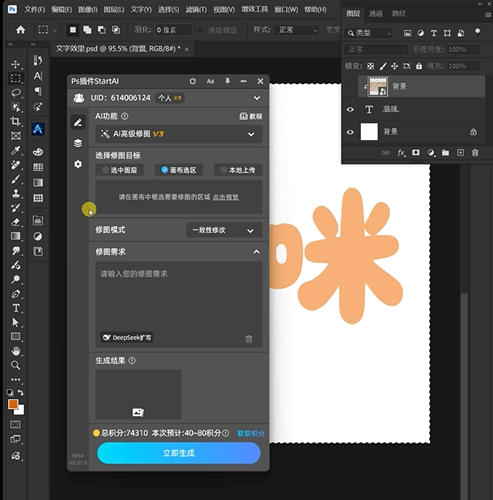Select the Lasso tool
This screenshot has height=500, width=493.
tap(16, 93)
